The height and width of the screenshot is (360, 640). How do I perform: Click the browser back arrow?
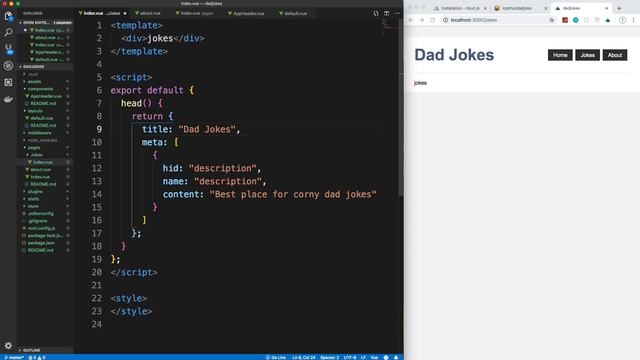click(x=411, y=20)
